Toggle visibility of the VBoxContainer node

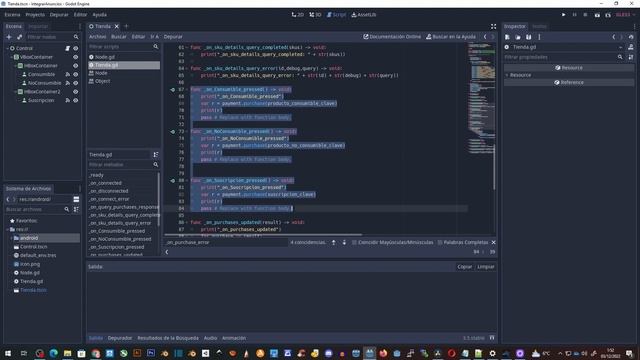pyautogui.click(x=76, y=57)
